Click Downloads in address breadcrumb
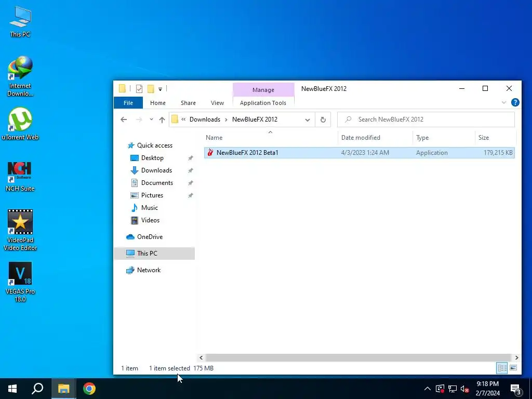The height and width of the screenshot is (399, 532). 205,119
